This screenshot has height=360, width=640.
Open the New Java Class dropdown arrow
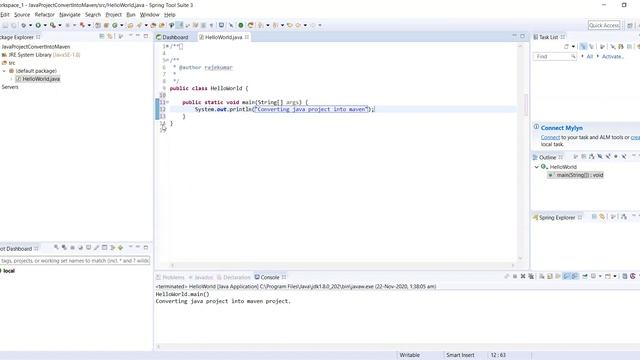121,25
